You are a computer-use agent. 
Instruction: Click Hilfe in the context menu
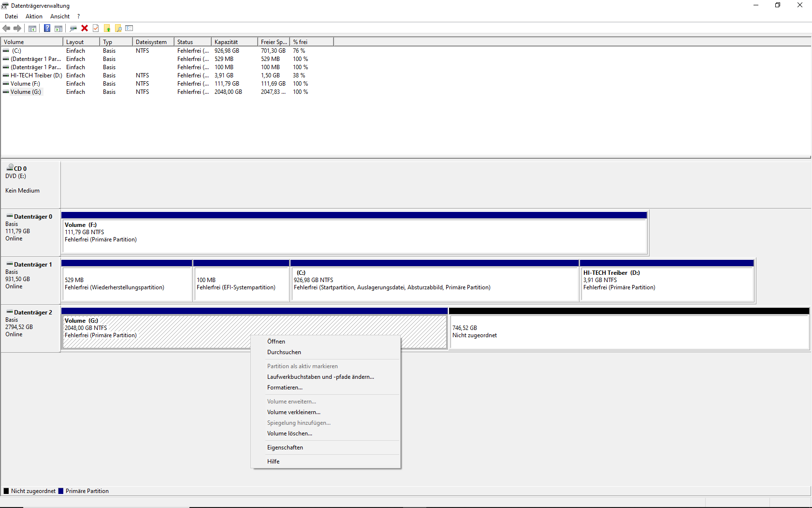[326, 462]
